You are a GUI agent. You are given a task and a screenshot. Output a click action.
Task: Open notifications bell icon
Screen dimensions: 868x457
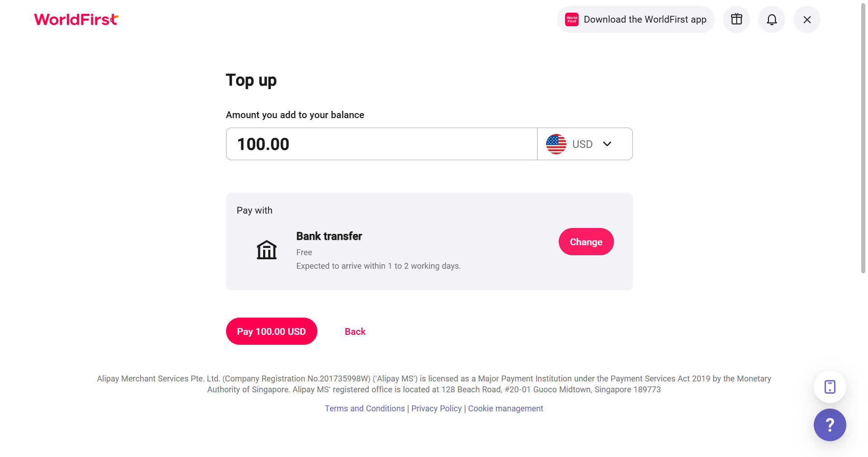(772, 19)
